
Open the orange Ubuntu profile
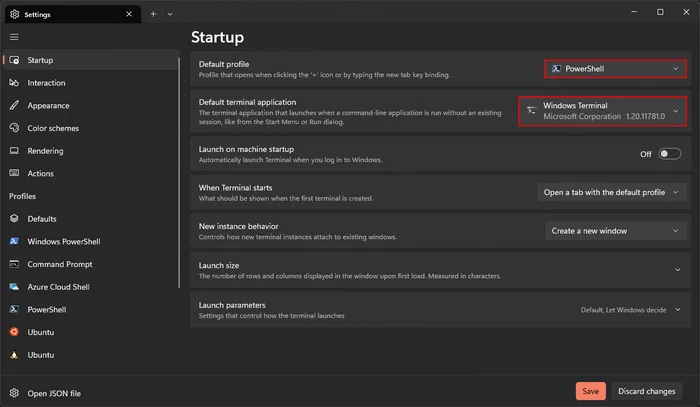[89, 332]
